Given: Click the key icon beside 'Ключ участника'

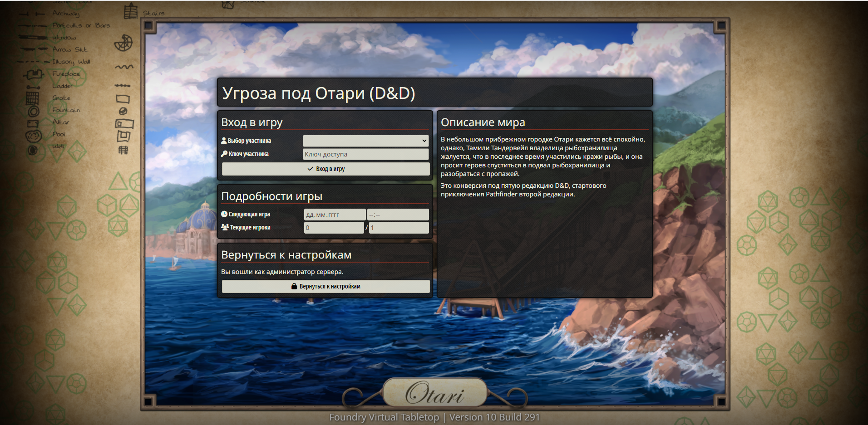Looking at the screenshot, I should click(x=224, y=154).
